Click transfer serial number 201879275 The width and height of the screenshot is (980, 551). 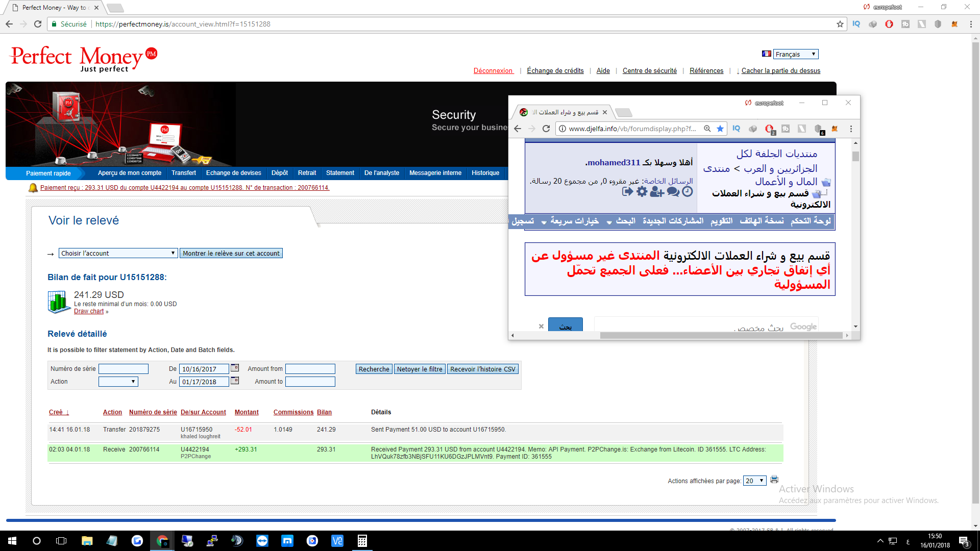(144, 430)
